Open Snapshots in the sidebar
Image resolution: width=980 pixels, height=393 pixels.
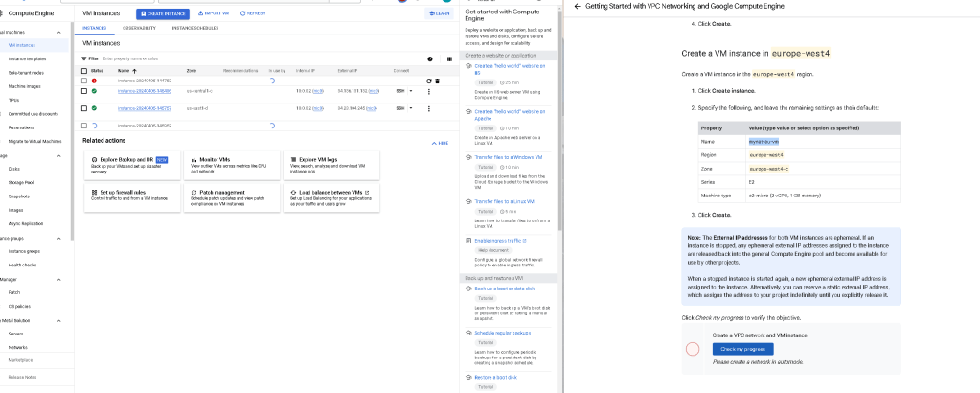point(17,196)
